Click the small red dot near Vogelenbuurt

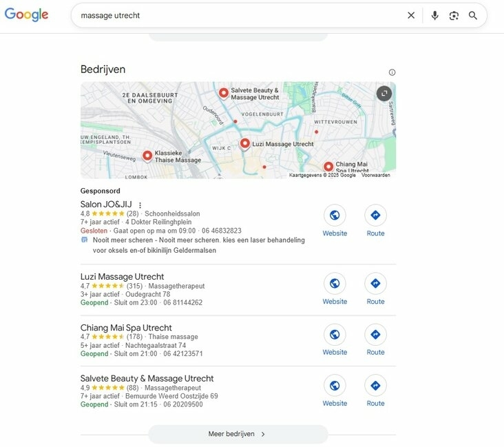point(235,121)
